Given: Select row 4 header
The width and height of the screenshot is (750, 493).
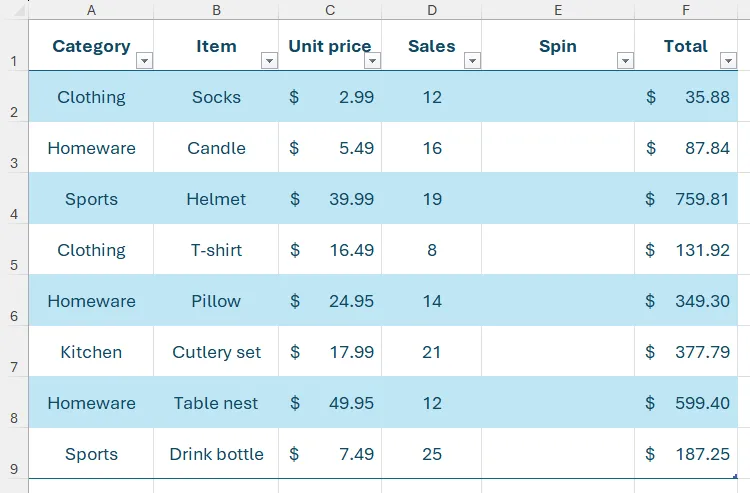Looking at the screenshot, I should pyautogui.click(x=14, y=198).
